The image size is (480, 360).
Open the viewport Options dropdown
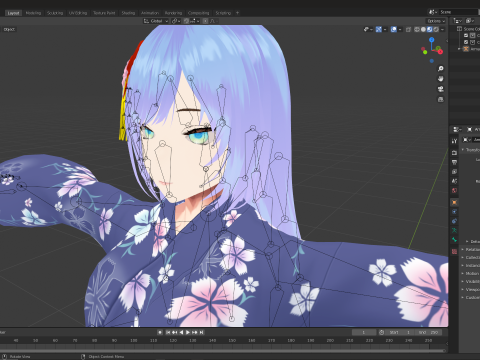pos(436,21)
